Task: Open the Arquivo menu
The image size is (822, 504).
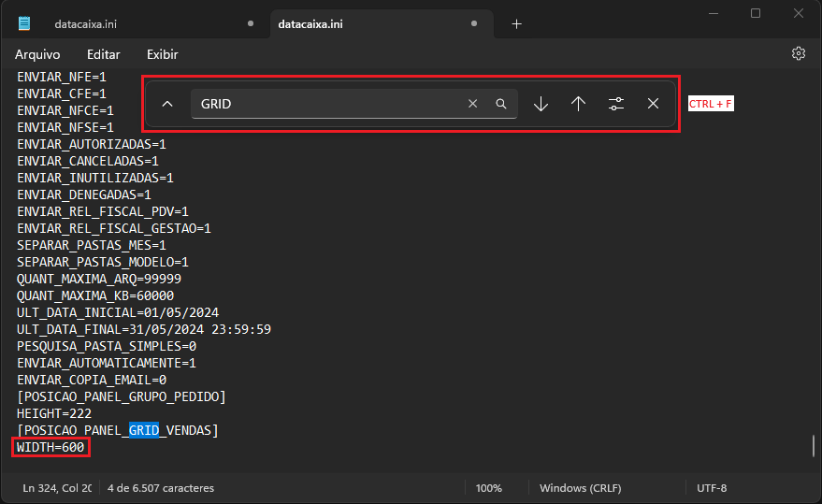Action: [37, 54]
